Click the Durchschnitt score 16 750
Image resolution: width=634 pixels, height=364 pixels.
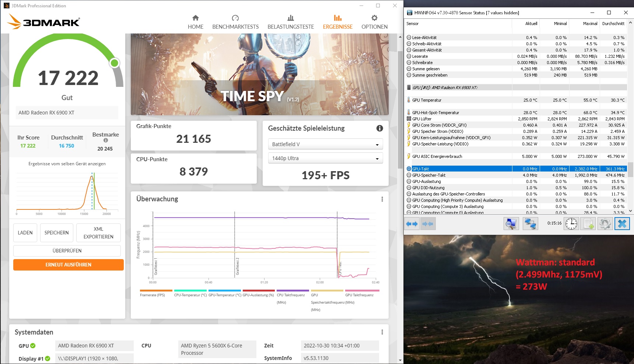click(x=67, y=146)
